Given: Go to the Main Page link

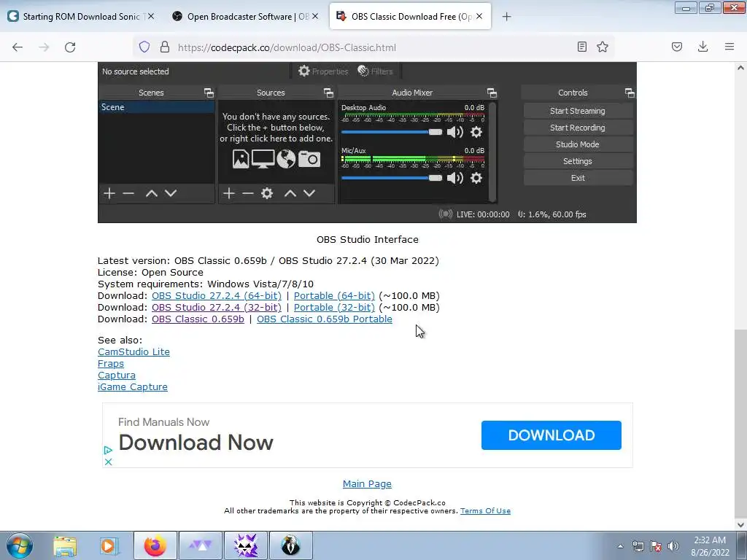Looking at the screenshot, I should click(367, 484).
